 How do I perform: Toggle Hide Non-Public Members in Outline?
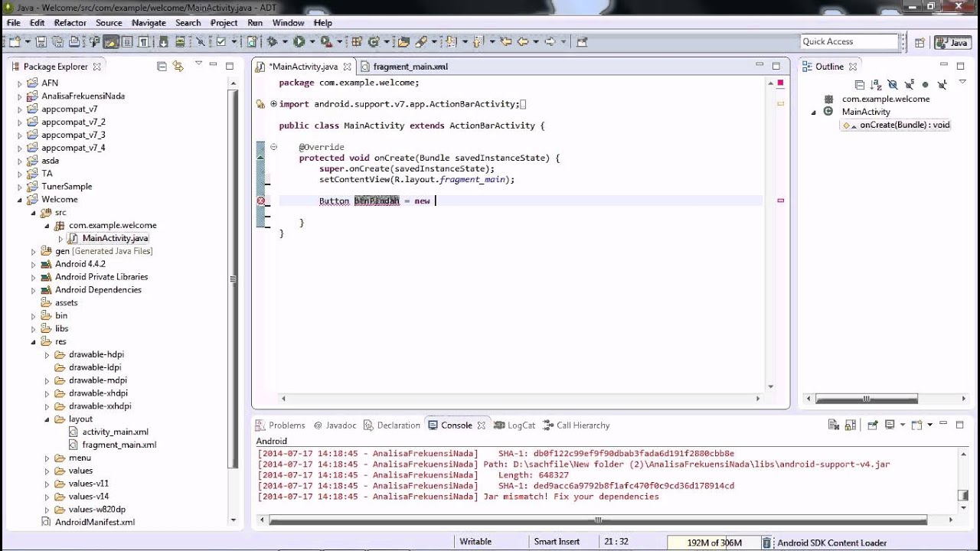point(925,85)
